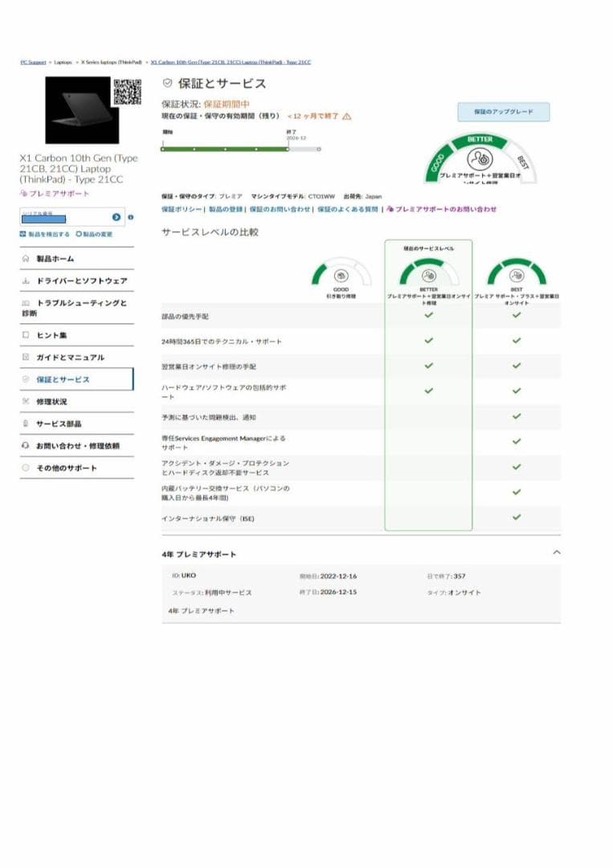Collapse the 4年 プレミアサポート section

557,552
